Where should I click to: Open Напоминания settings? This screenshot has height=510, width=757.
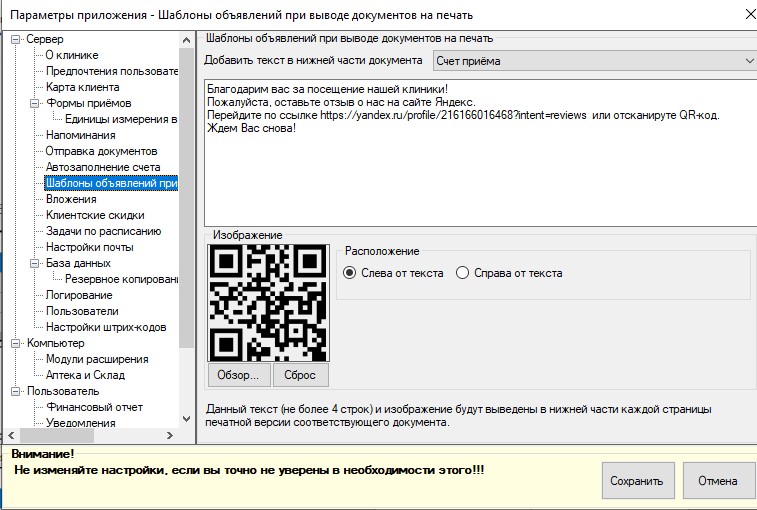point(81,135)
